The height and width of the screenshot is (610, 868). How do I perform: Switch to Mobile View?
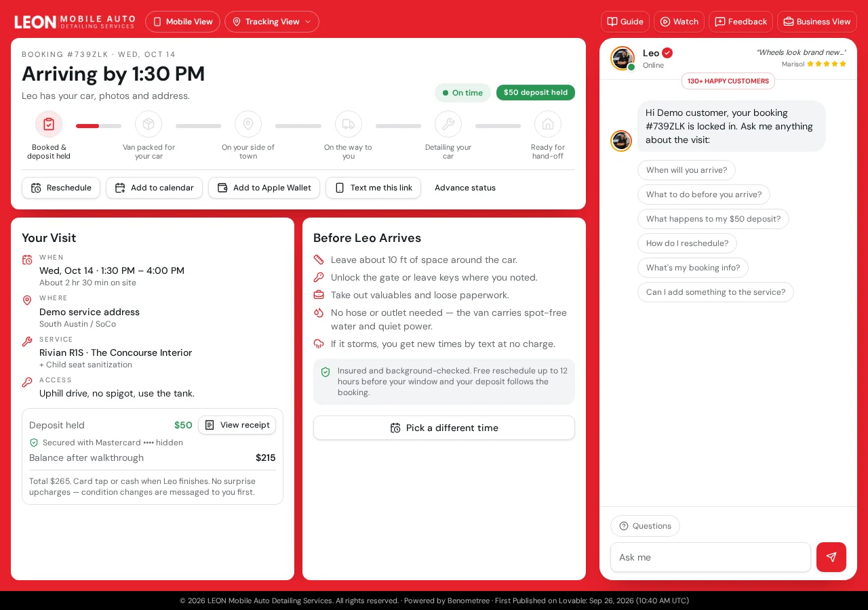click(x=182, y=22)
